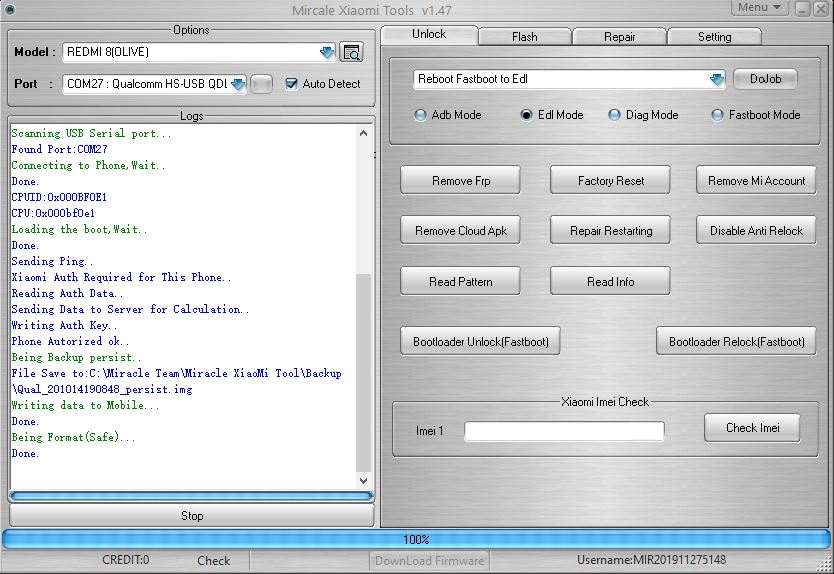Click the small progress bar below logs
Screen dimensions: 834x574
click(x=191, y=496)
